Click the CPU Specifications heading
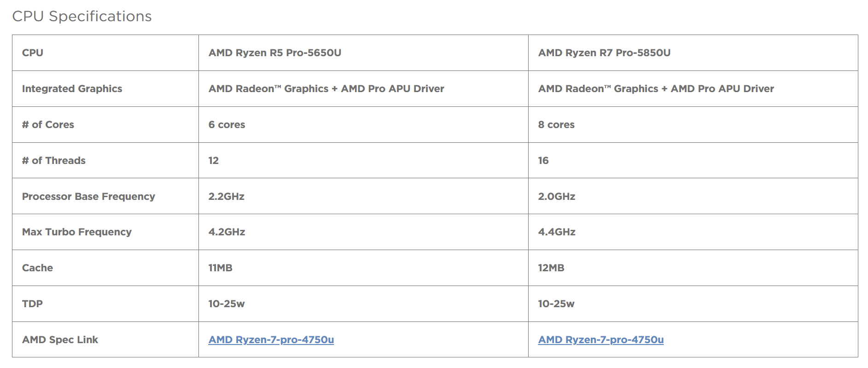 coord(82,16)
